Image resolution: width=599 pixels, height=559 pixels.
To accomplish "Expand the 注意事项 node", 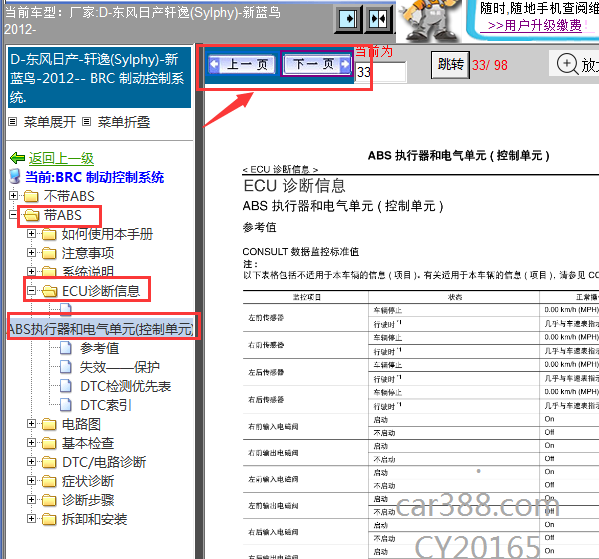I will 31,253.
